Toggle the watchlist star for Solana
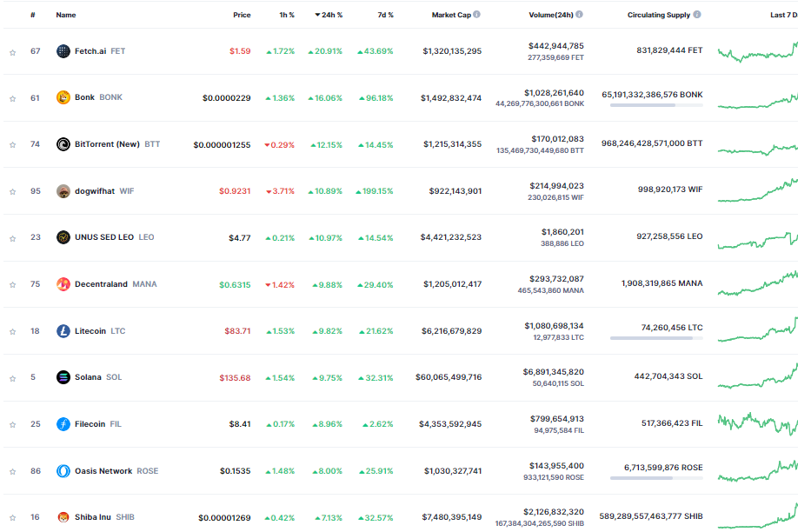This screenshot has width=811, height=532. pos(13,378)
